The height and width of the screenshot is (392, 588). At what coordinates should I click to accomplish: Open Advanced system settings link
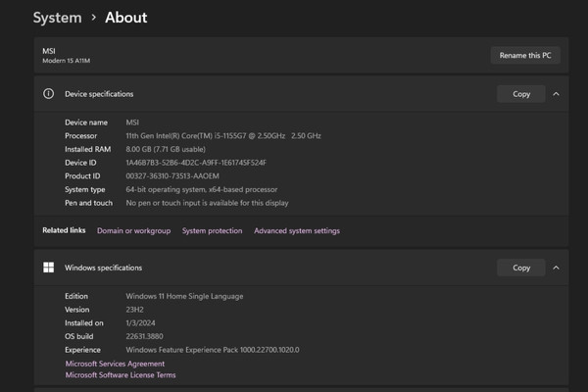297,230
